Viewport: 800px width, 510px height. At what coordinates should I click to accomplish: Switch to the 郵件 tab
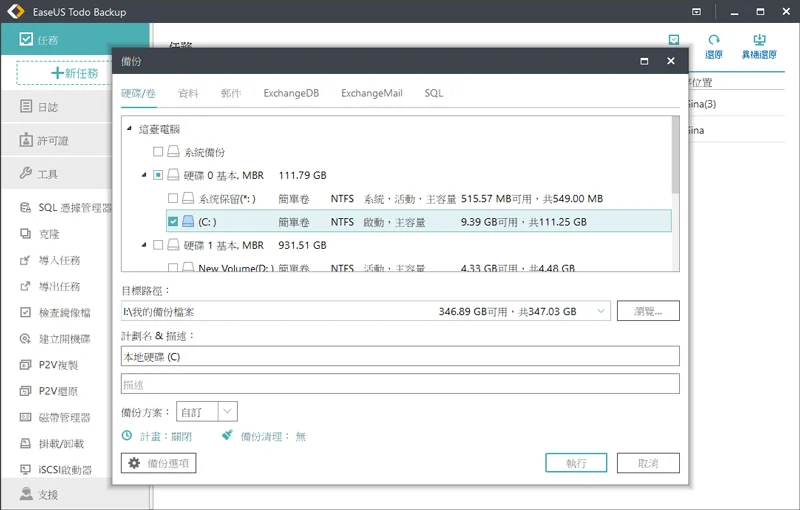pyautogui.click(x=231, y=93)
